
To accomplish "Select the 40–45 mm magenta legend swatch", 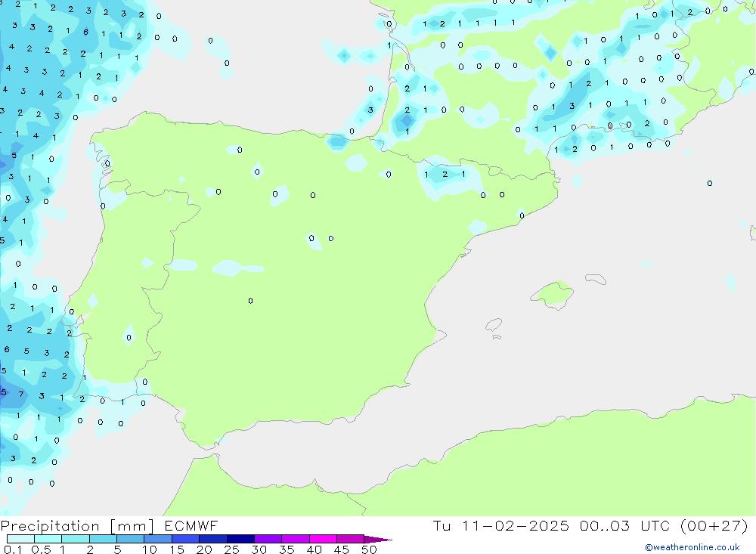I will click(x=323, y=539).
